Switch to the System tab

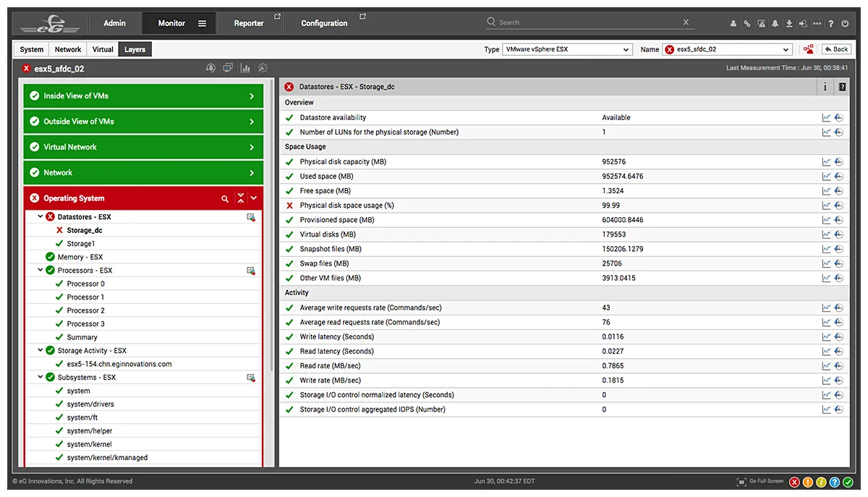[32, 49]
